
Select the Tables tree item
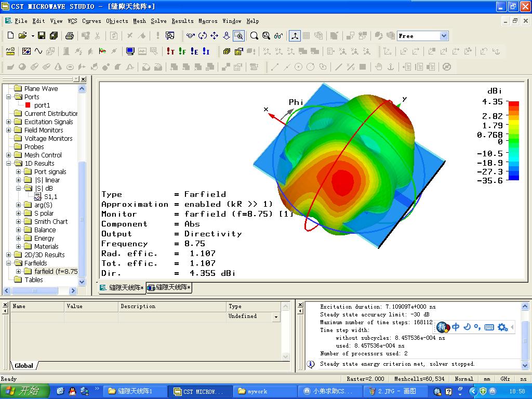[x=34, y=280]
